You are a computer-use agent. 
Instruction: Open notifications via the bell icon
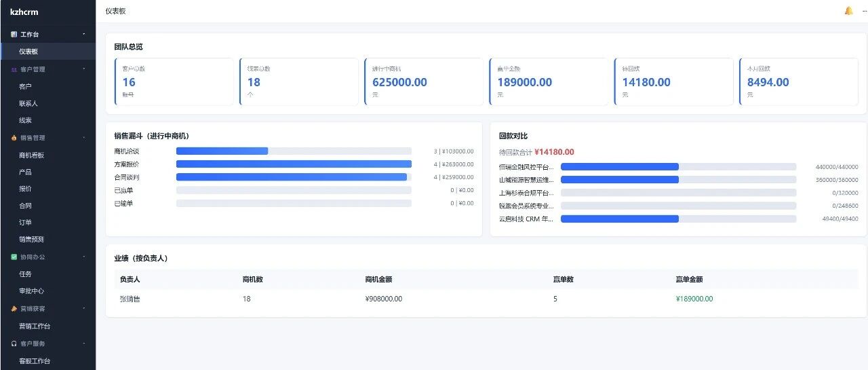point(848,11)
